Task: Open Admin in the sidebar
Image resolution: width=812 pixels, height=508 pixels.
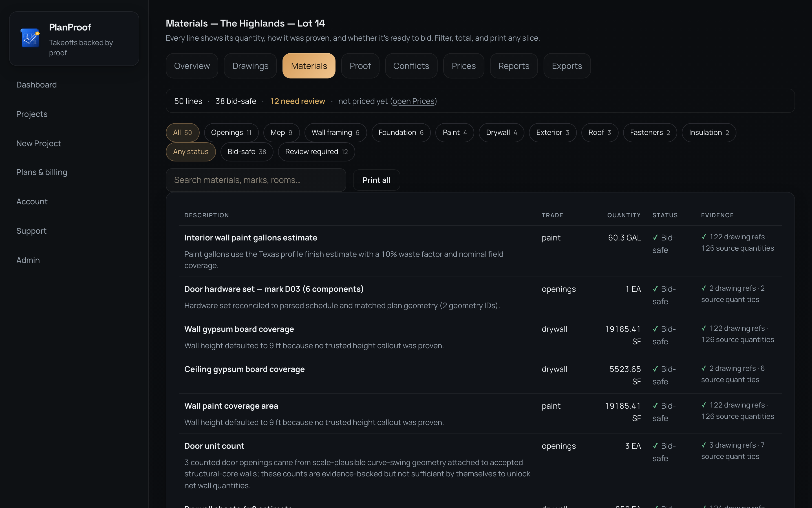Action: coord(28,260)
